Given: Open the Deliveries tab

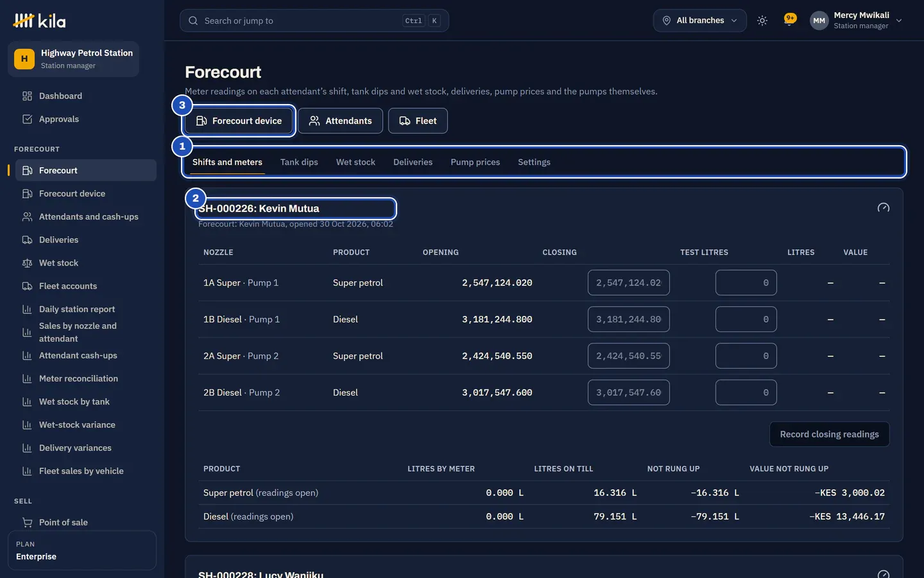Looking at the screenshot, I should tap(413, 162).
